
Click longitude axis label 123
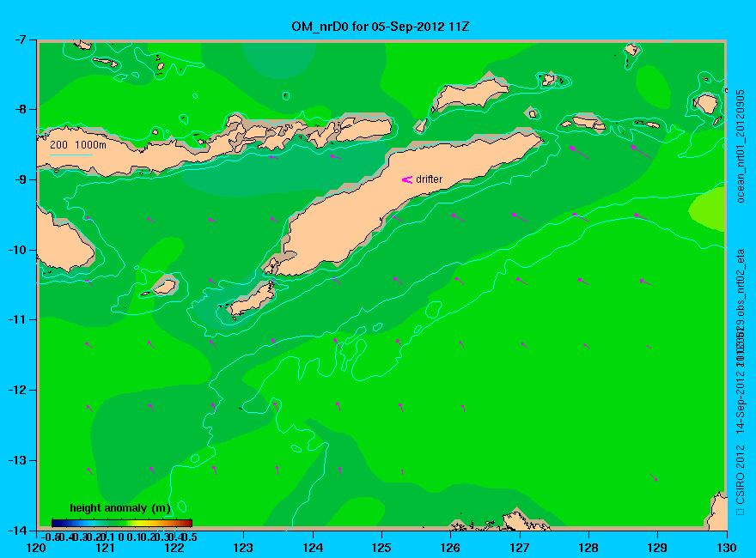click(243, 548)
